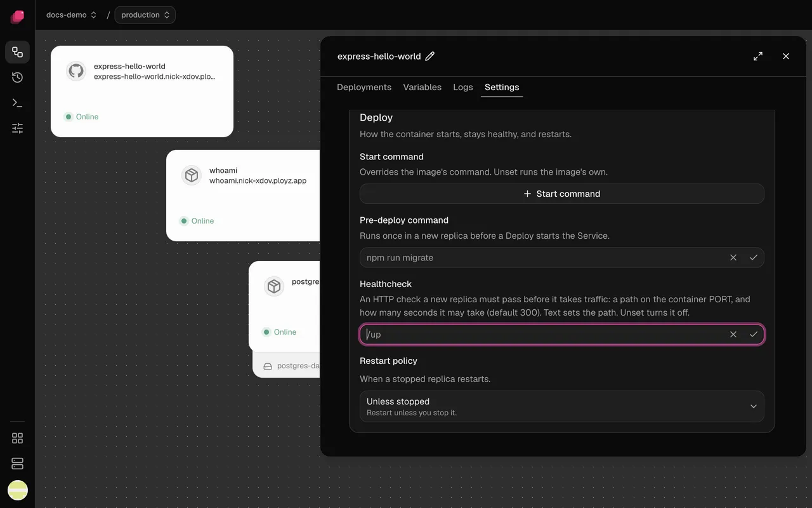Select the whoami service card title
Viewport: 812px width, 508px height.
[x=223, y=170]
